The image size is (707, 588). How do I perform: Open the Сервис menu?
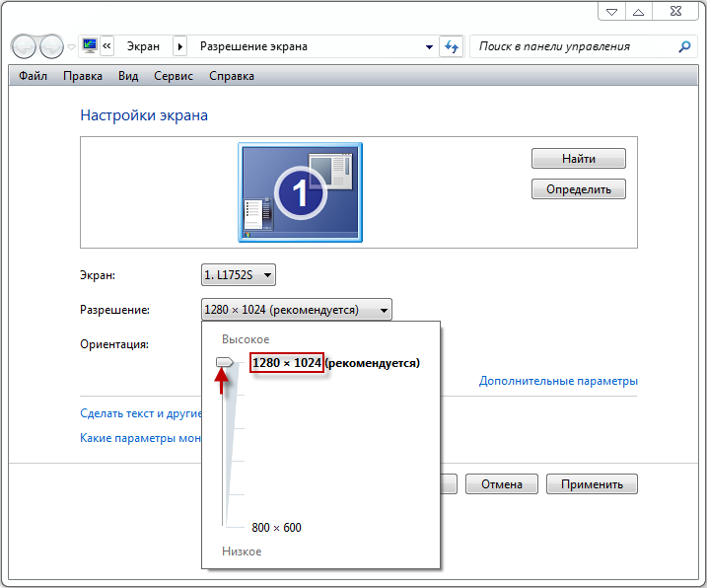[174, 76]
